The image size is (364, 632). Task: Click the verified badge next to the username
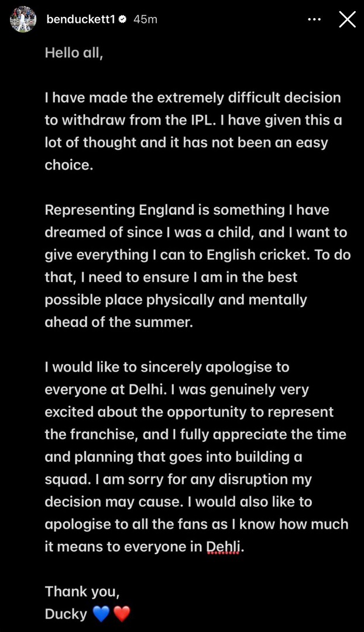[x=122, y=19]
